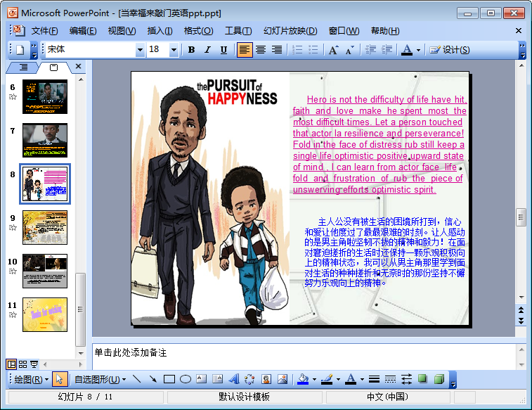Image resolution: width=532 pixels, height=410 pixels.
Task: Open the 视图(V) menu
Action: [122, 31]
